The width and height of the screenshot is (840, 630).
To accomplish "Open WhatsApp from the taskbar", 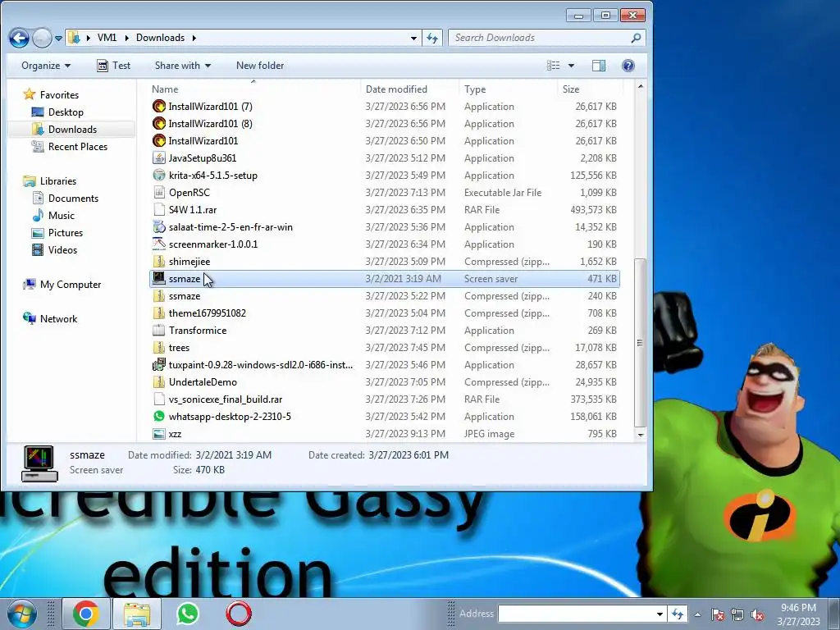I will (x=188, y=614).
